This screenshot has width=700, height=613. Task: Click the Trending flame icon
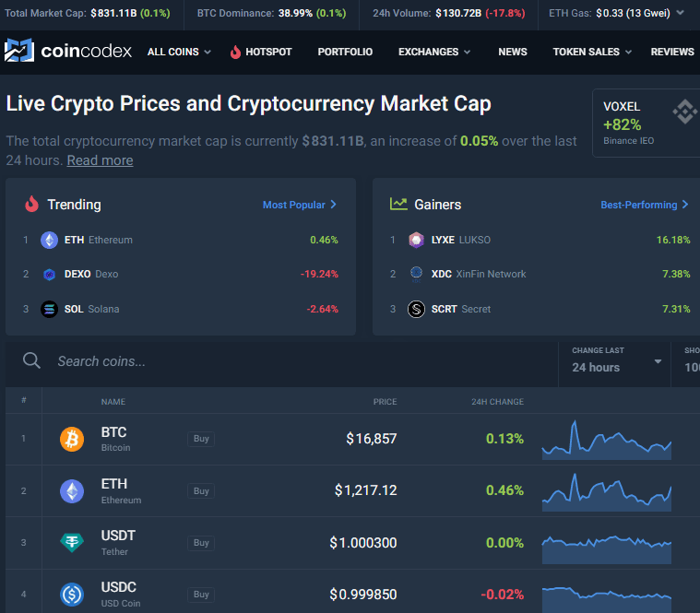[x=31, y=204]
